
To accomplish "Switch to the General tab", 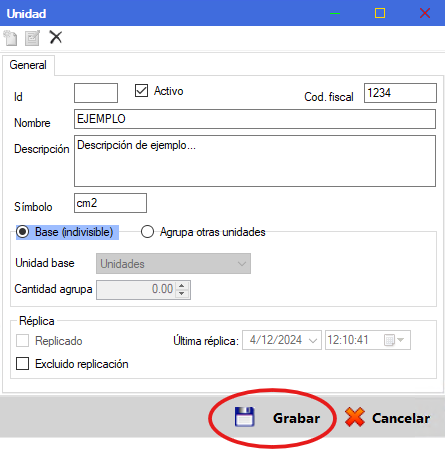I will [x=28, y=65].
